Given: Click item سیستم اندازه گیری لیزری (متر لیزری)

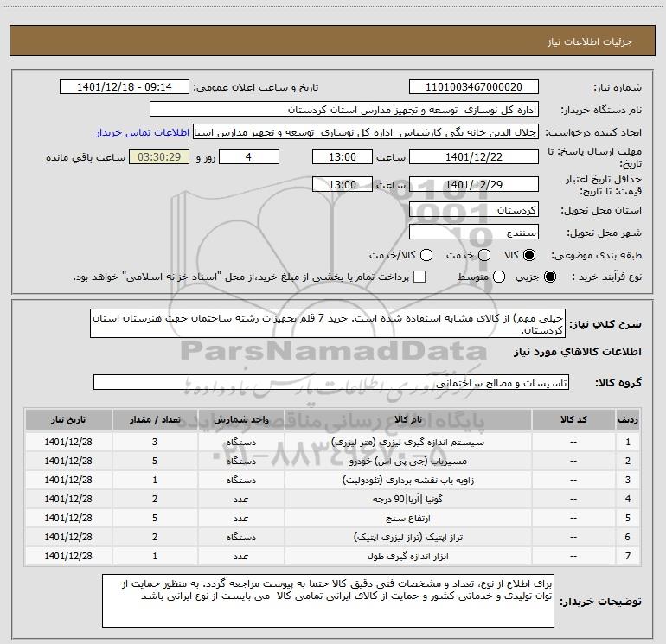Looking at the screenshot, I should tap(407, 442).
